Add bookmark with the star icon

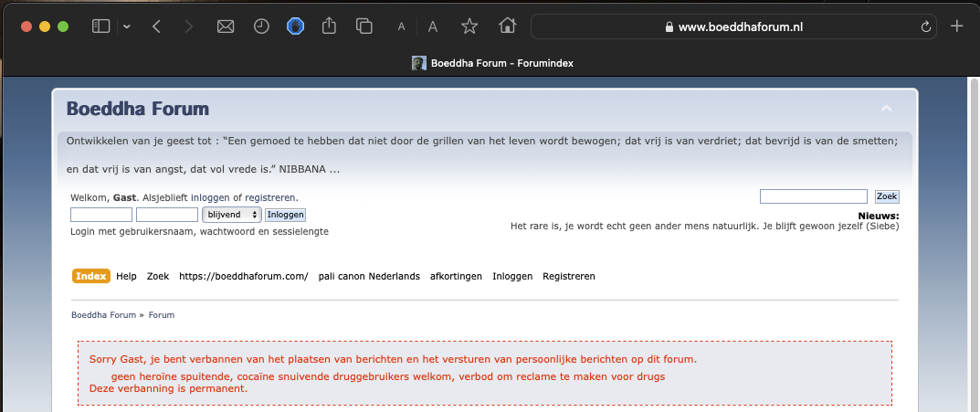469,26
